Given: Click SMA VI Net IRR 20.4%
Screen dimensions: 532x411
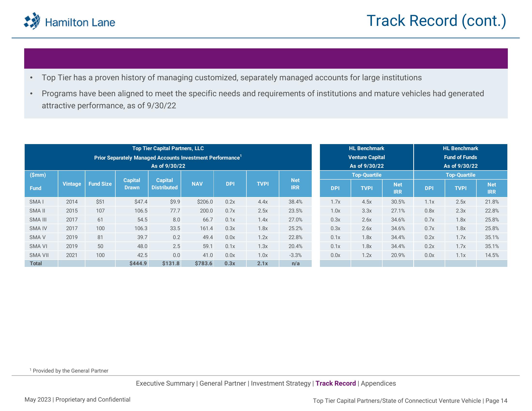Looking at the screenshot, I should point(296,246).
